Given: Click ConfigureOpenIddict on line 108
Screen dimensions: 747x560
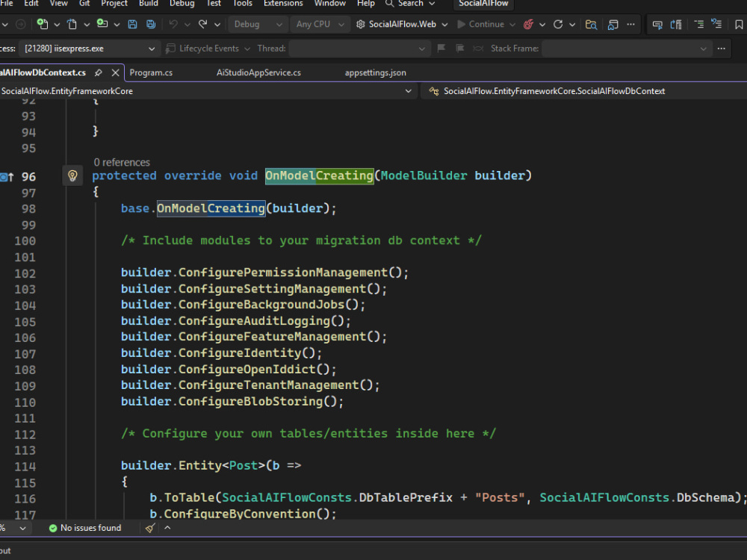Looking at the screenshot, I should (x=247, y=370).
